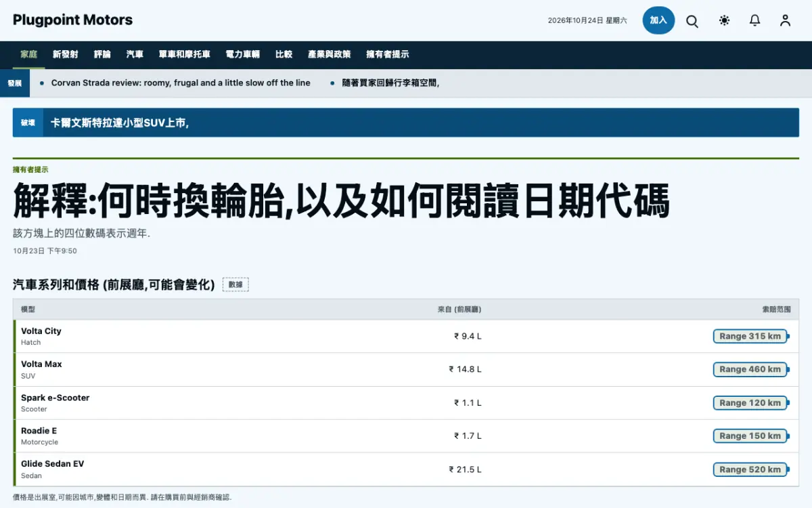Open the 擁有者提示 nav item

388,55
